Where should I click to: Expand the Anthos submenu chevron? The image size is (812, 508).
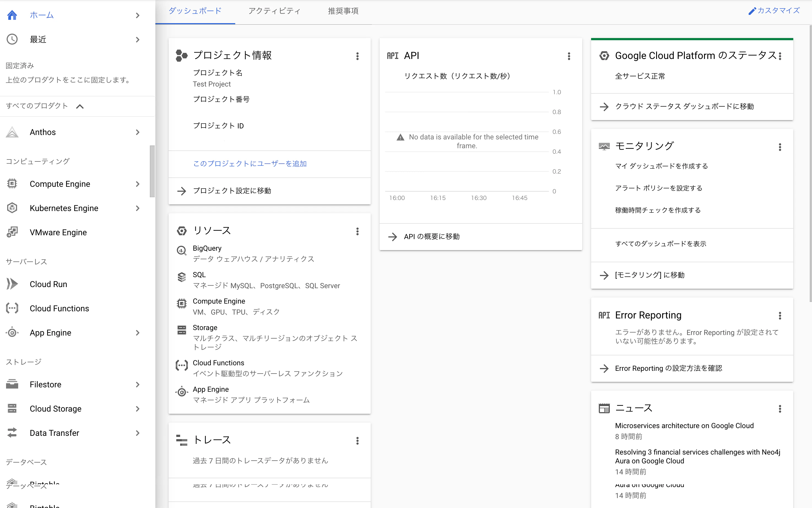(x=137, y=132)
